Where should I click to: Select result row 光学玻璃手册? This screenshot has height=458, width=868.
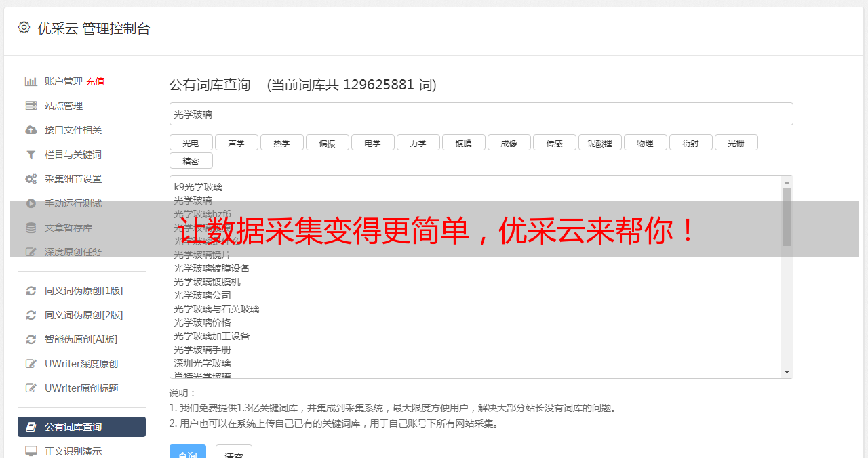202,350
